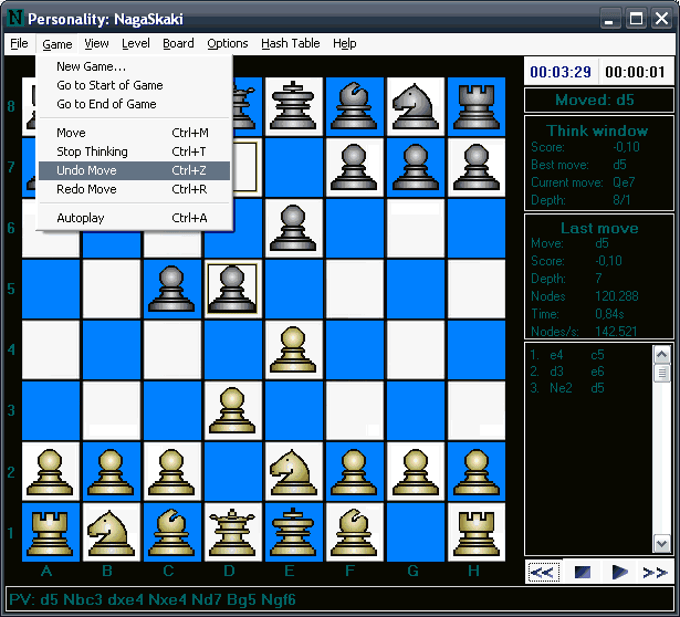Click the move list scroll-up arrow
Image resolution: width=680 pixels, height=617 pixels.
tap(662, 355)
